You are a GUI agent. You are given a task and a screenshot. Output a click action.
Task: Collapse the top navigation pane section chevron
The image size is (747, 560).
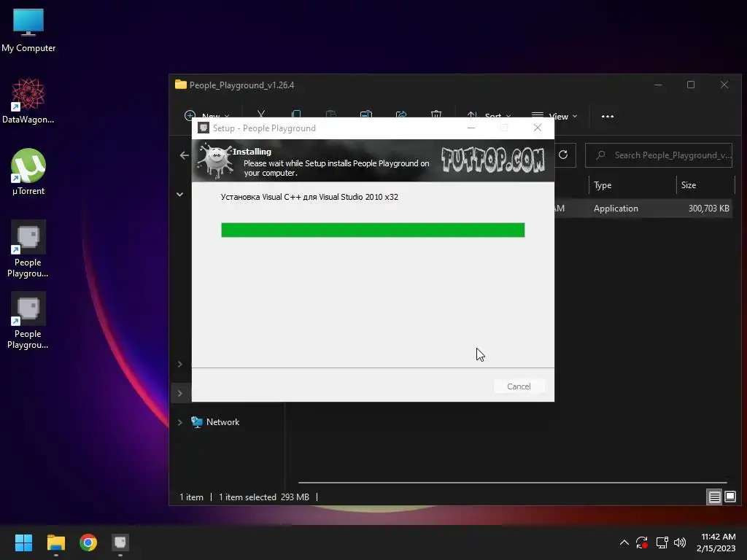[180, 194]
